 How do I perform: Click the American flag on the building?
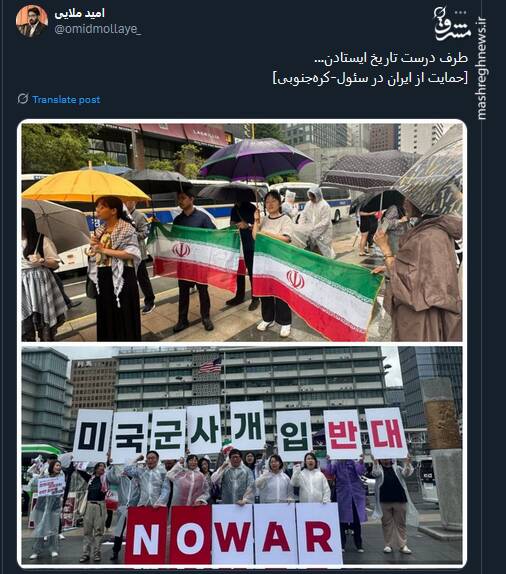(x=211, y=365)
